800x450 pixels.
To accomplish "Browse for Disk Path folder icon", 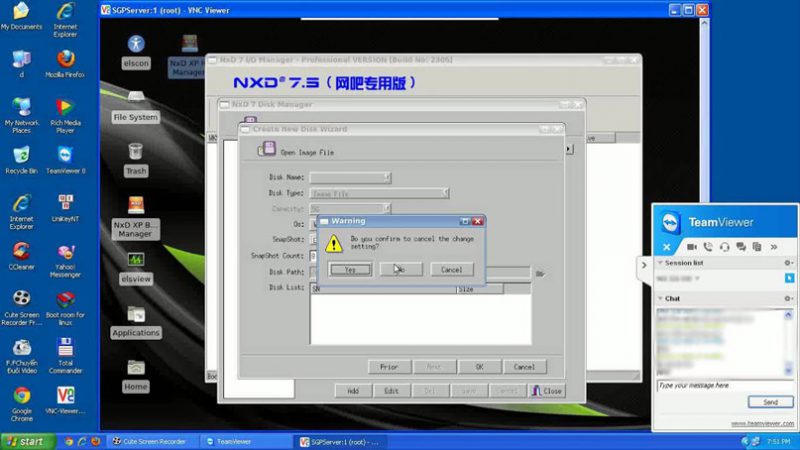I will pyautogui.click(x=540, y=274).
